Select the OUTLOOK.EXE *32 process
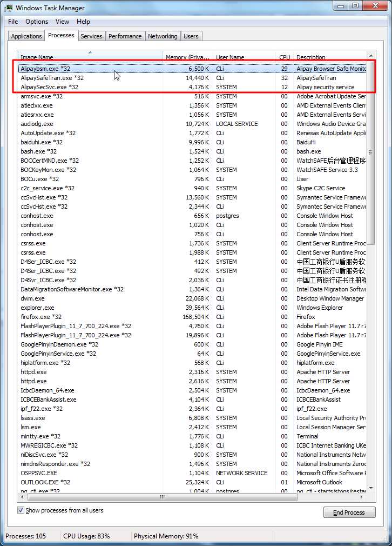 [192, 482]
